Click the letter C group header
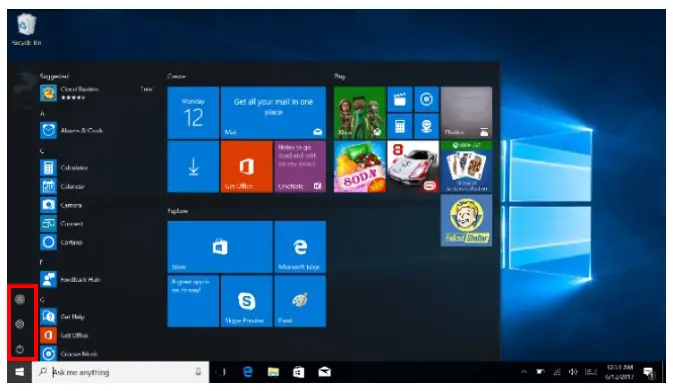Screen dimensions: 673x391 (x=42, y=151)
